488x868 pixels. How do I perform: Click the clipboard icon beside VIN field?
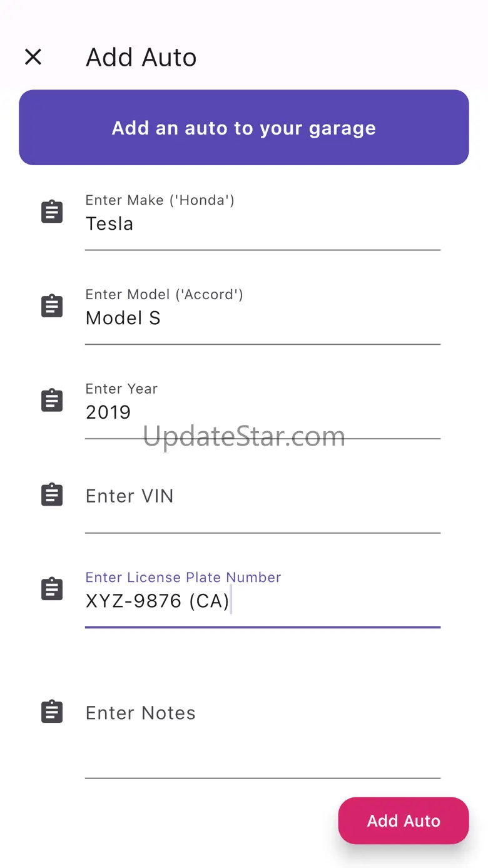pyautogui.click(x=52, y=495)
